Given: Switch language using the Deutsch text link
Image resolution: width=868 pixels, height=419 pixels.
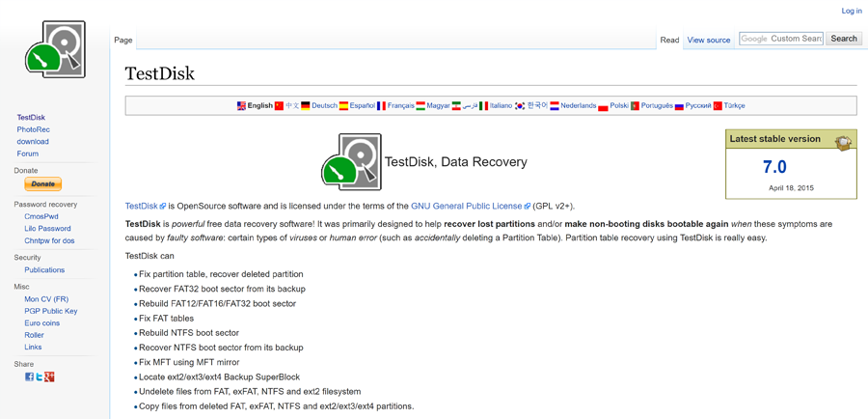Looking at the screenshot, I should 324,105.
